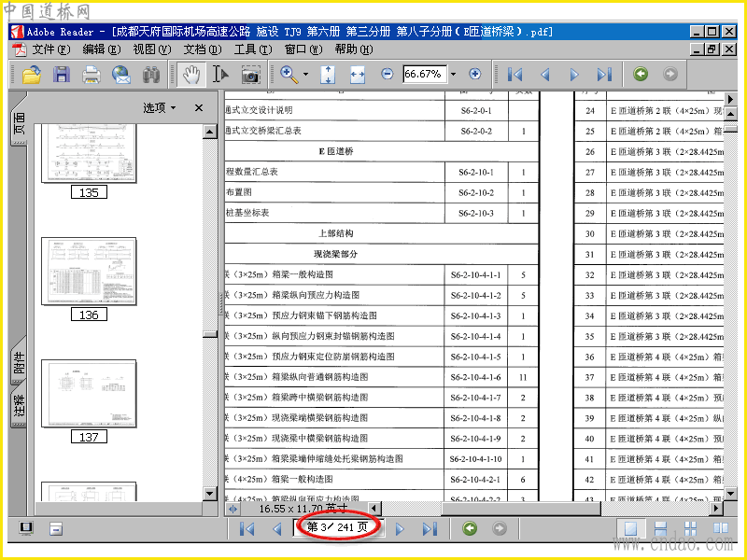Viewport: 747px width, 560px height.
Task: Go to previous page from bottom status bar
Action: (x=277, y=528)
